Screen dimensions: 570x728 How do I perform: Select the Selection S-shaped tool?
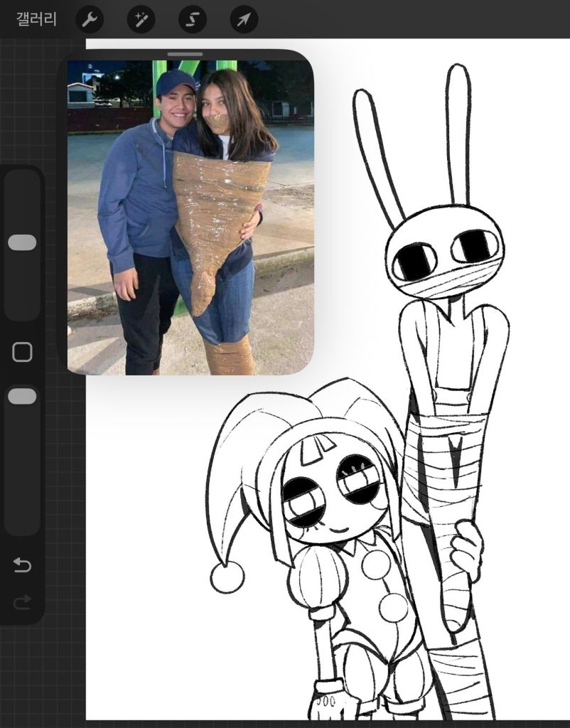click(x=192, y=19)
